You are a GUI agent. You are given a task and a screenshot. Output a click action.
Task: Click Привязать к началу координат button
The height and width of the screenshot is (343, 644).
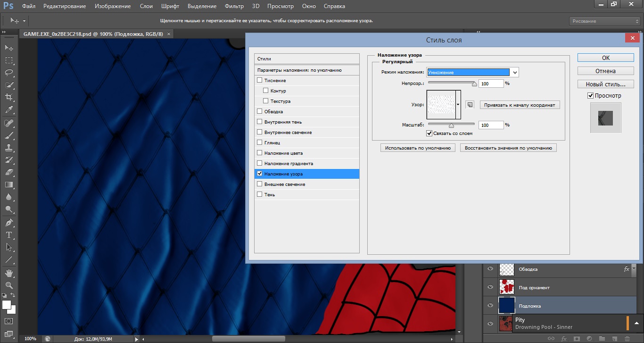point(520,105)
